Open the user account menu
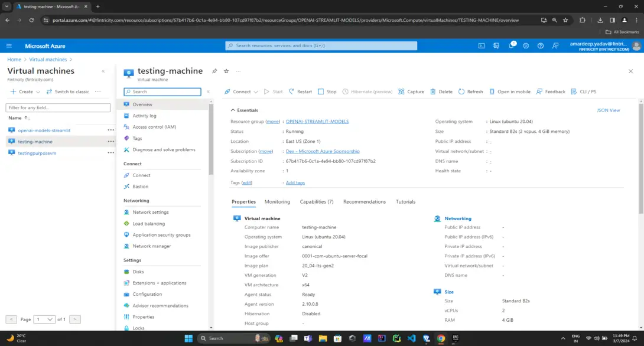The width and height of the screenshot is (644, 346). (x=604, y=46)
